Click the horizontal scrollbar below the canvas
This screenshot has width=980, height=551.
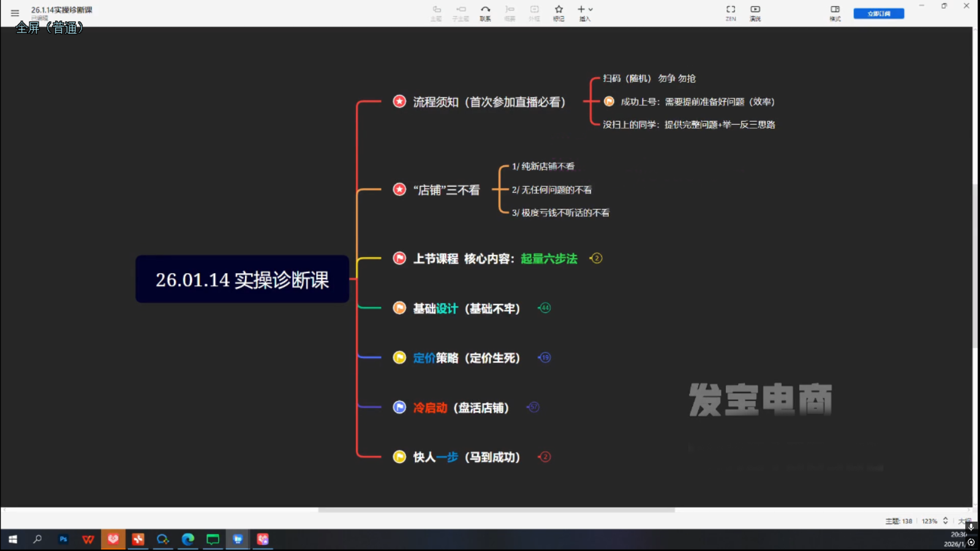click(x=496, y=509)
